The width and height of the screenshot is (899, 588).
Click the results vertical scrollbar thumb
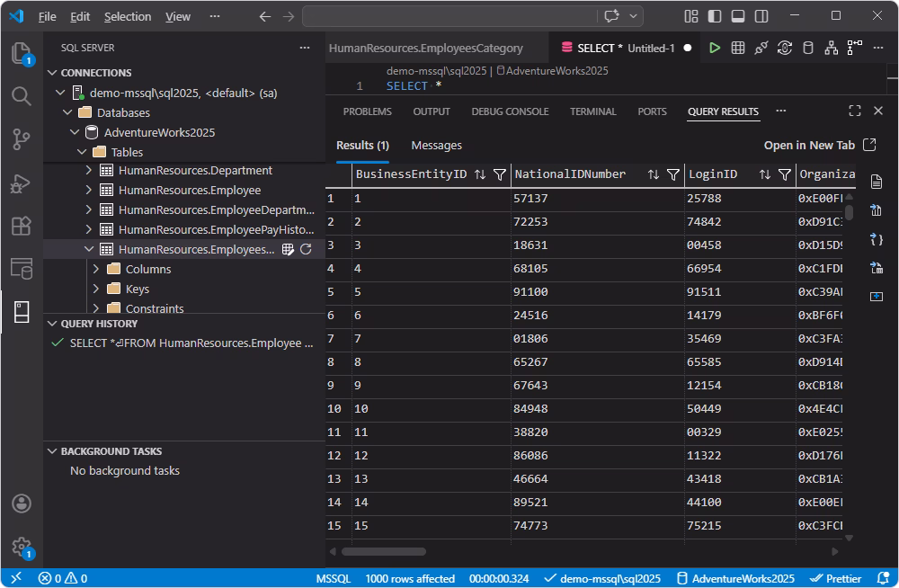tap(850, 212)
